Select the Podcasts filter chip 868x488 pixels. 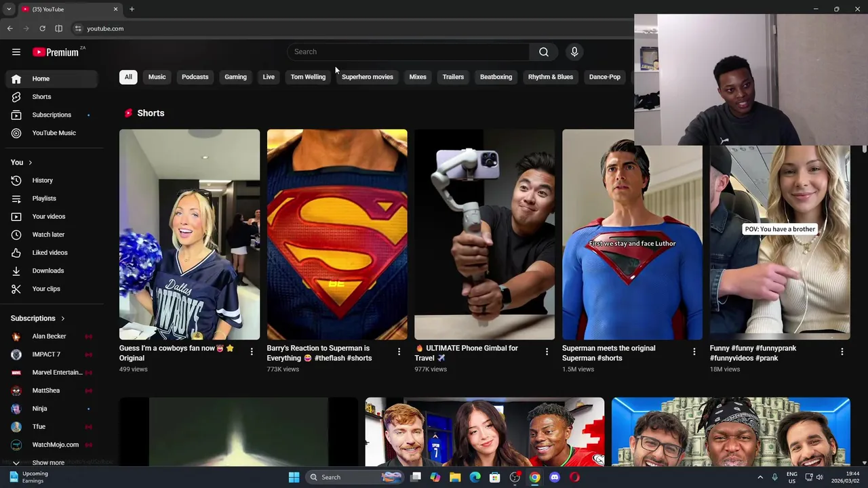[x=195, y=77]
